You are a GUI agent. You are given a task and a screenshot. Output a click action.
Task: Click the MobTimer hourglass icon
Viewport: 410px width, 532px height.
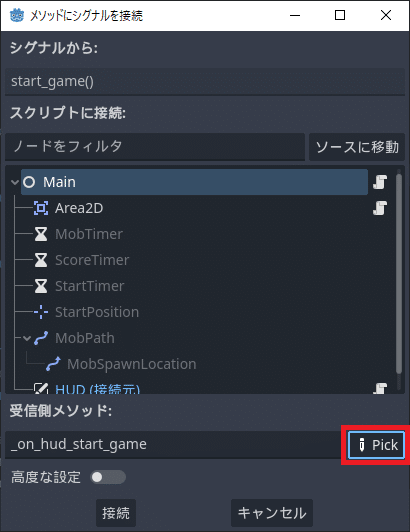(41, 234)
